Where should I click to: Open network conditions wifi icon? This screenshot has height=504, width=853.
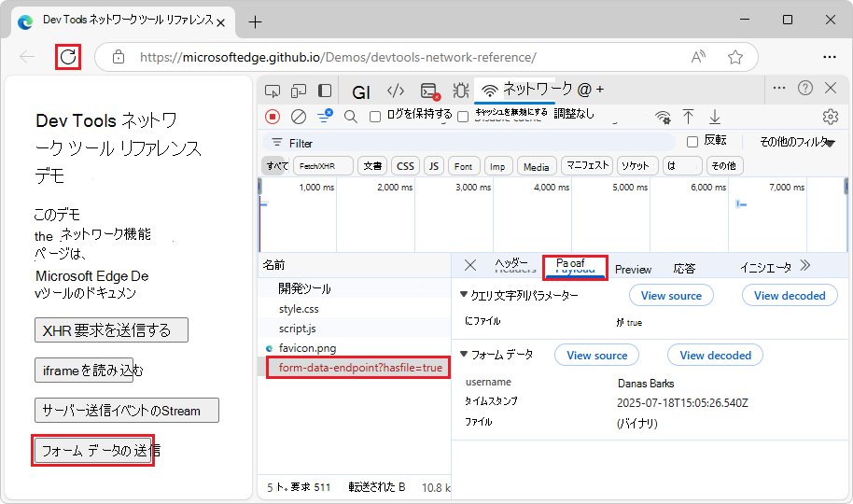(663, 117)
